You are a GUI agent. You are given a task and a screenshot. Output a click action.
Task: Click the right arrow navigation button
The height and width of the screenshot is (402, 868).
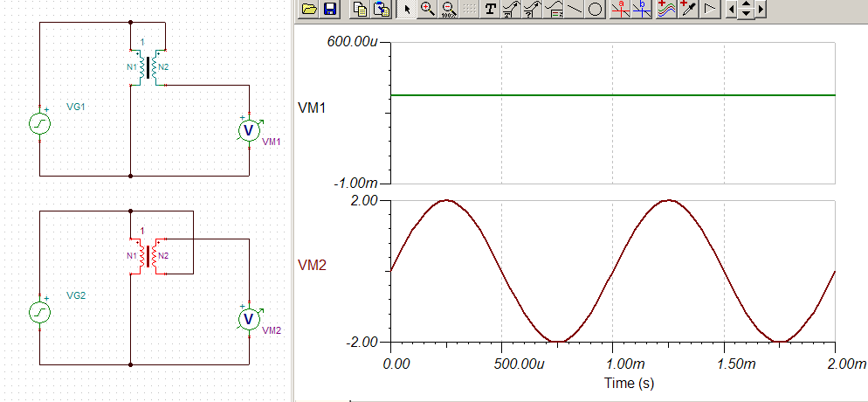761,10
